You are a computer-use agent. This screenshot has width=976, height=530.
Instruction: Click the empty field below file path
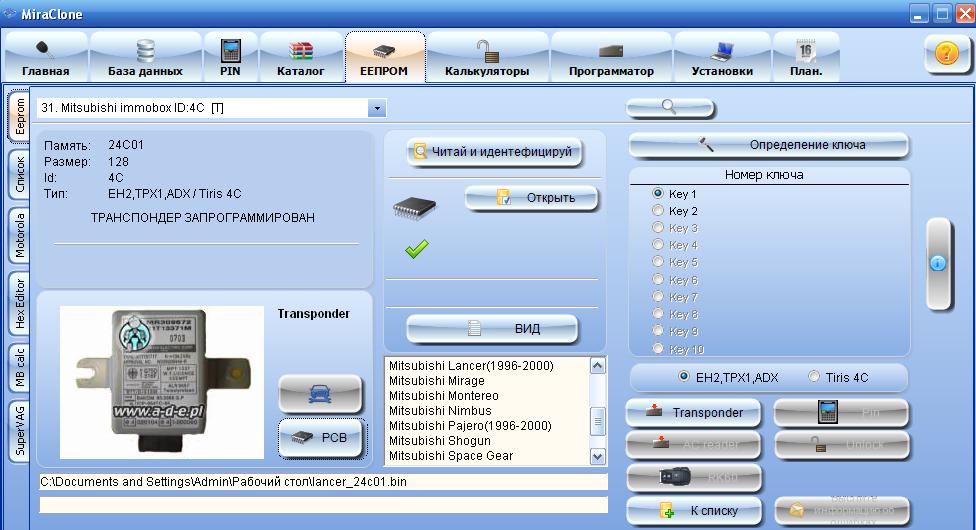point(324,504)
